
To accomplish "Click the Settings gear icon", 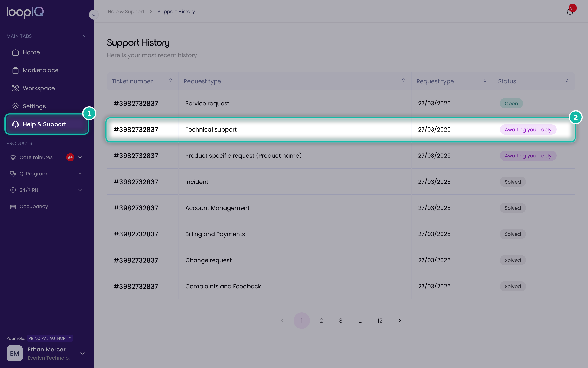I will point(16,106).
